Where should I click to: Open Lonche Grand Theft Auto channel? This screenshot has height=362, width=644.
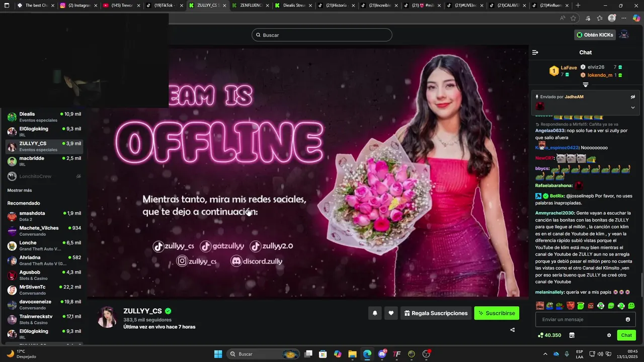click(x=44, y=246)
